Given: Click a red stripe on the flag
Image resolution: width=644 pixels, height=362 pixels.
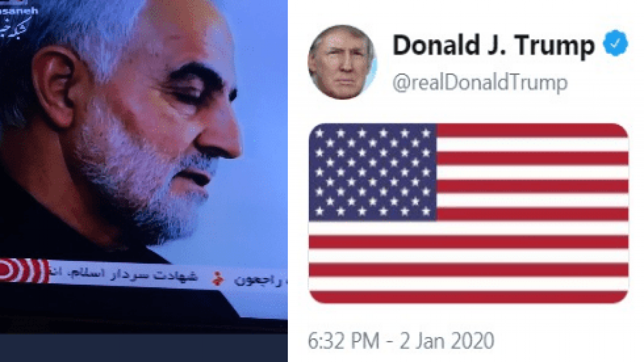Looking at the screenshot, I should [x=532, y=131].
